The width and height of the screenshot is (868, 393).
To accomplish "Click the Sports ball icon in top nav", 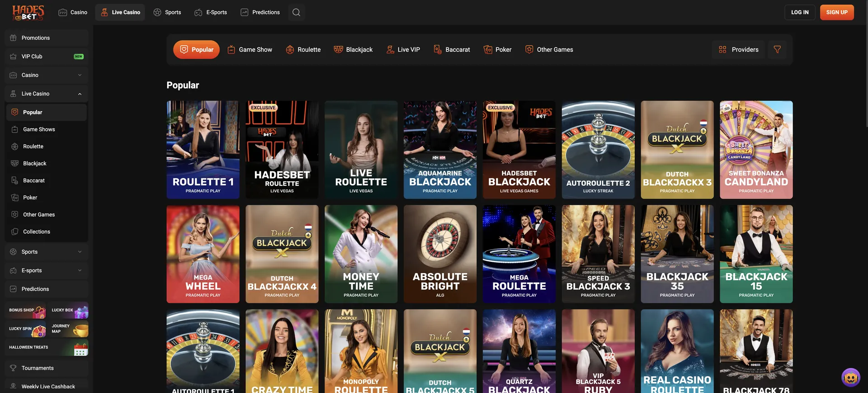I will [157, 12].
